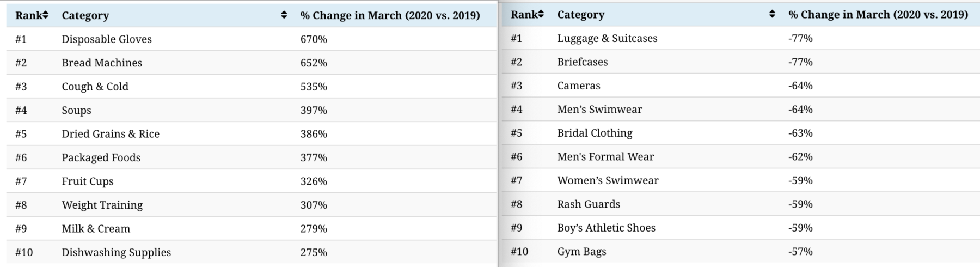Click the Cameras -64% value
980x267 pixels.
click(800, 86)
